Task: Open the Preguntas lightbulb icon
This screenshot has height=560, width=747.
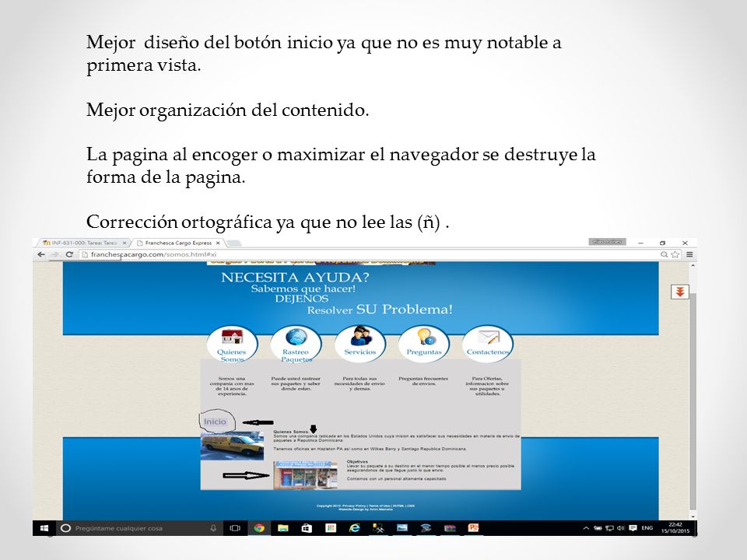Action: [424, 337]
